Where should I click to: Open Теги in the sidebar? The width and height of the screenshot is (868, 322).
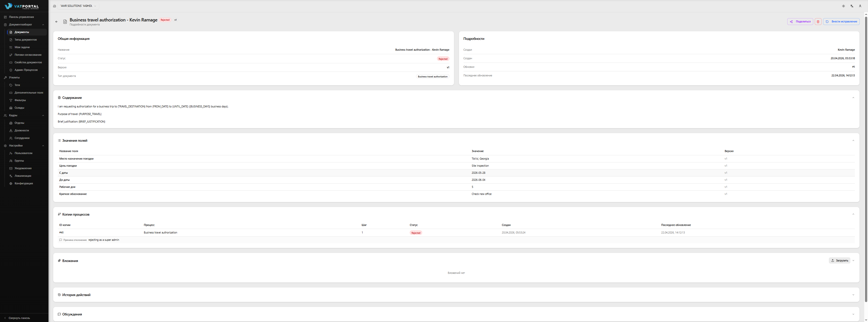[x=17, y=85]
